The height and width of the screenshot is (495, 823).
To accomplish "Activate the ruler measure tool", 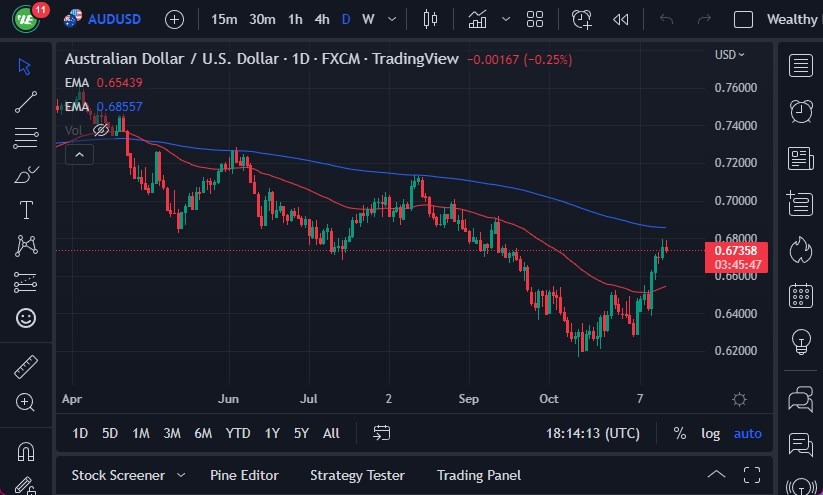I will [26, 366].
